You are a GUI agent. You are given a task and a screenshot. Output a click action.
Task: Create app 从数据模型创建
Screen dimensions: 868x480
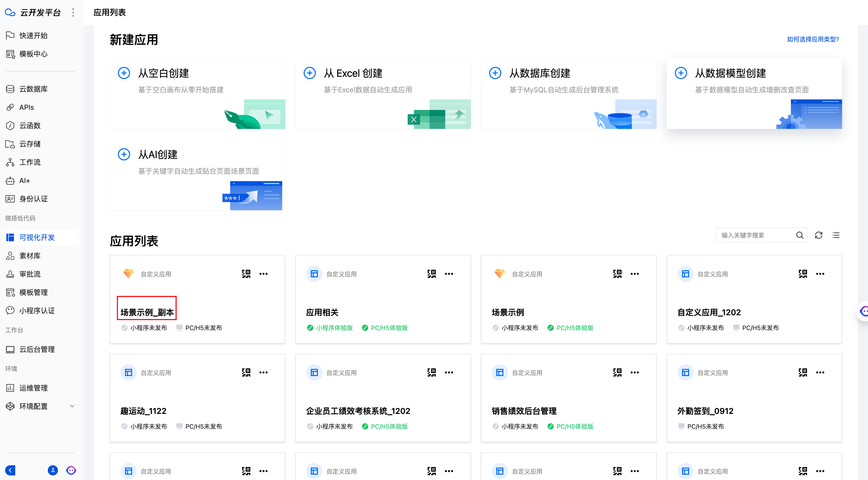click(754, 93)
